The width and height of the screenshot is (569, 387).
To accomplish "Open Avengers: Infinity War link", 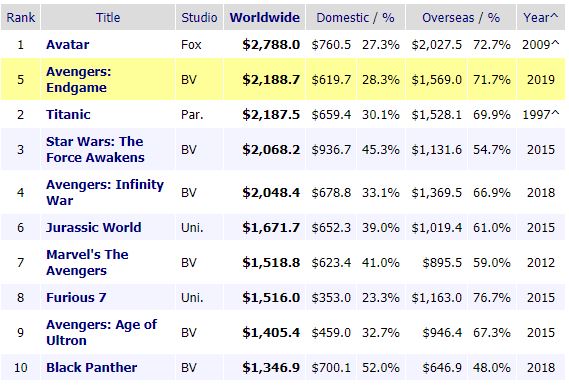I will [x=105, y=192].
